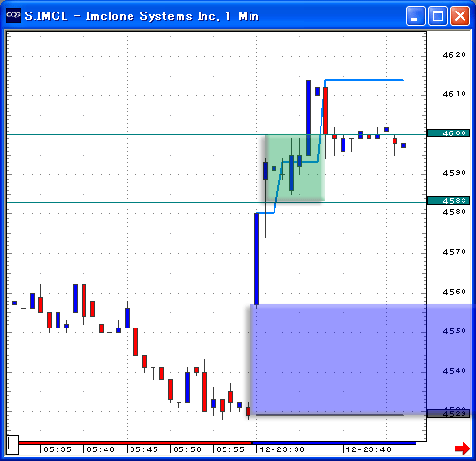The height and width of the screenshot is (461, 476).
Task: Click the tall blue gap-up candle
Action: click(256, 258)
